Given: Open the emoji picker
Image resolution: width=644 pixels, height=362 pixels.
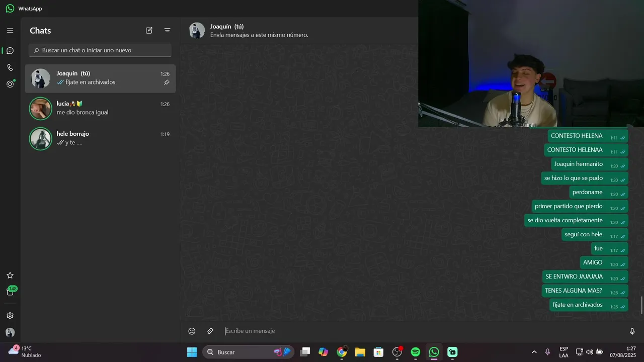Looking at the screenshot, I should point(192,331).
